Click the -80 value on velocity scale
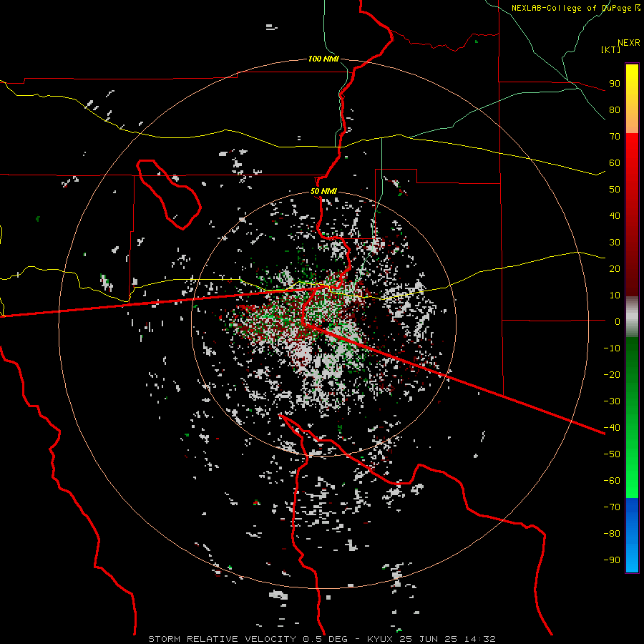The image size is (644, 644). [x=612, y=534]
